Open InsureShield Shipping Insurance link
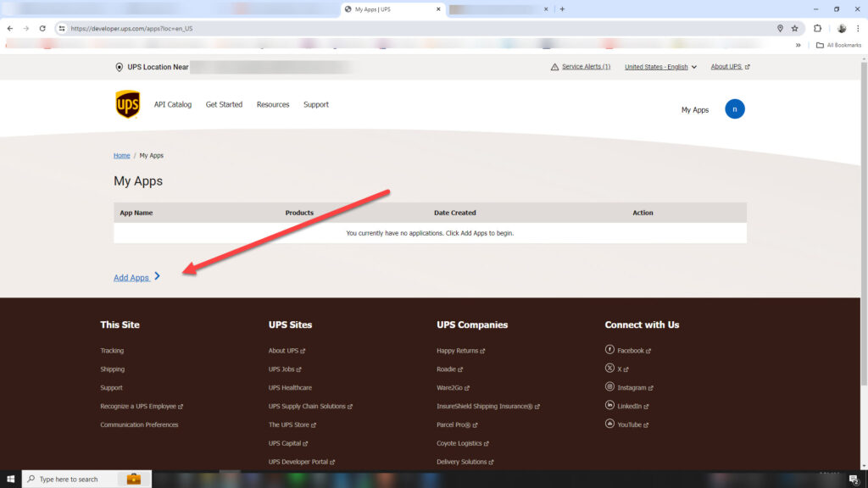 point(487,406)
